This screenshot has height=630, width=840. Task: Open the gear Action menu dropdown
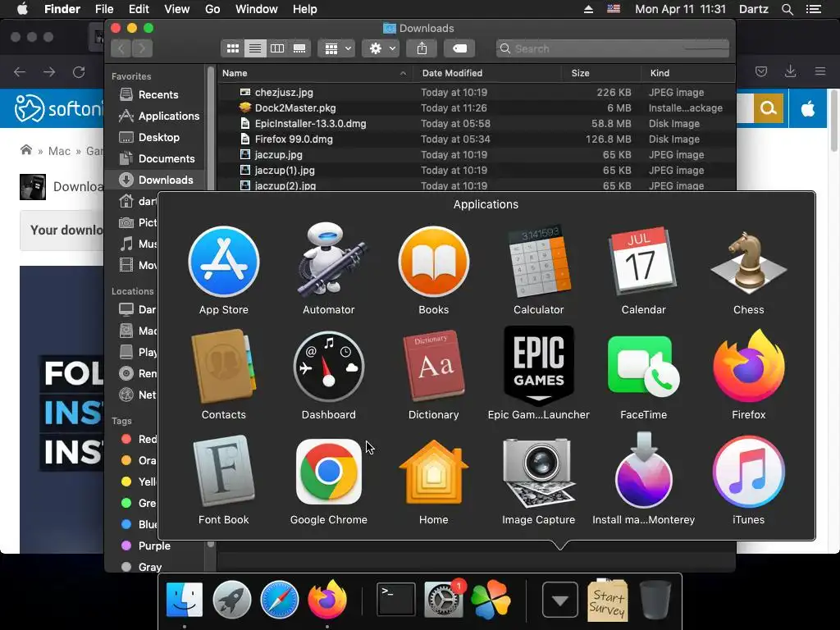381,48
